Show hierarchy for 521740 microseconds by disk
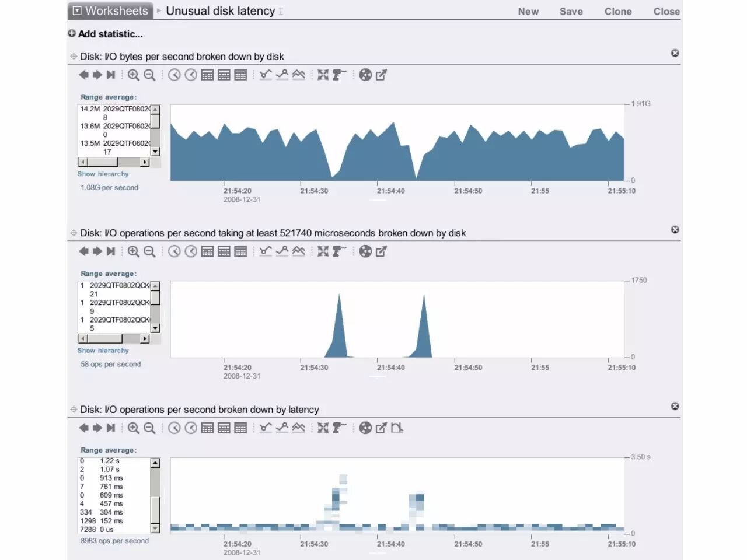Image resolution: width=747 pixels, height=560 pixels. pos(103,351)
